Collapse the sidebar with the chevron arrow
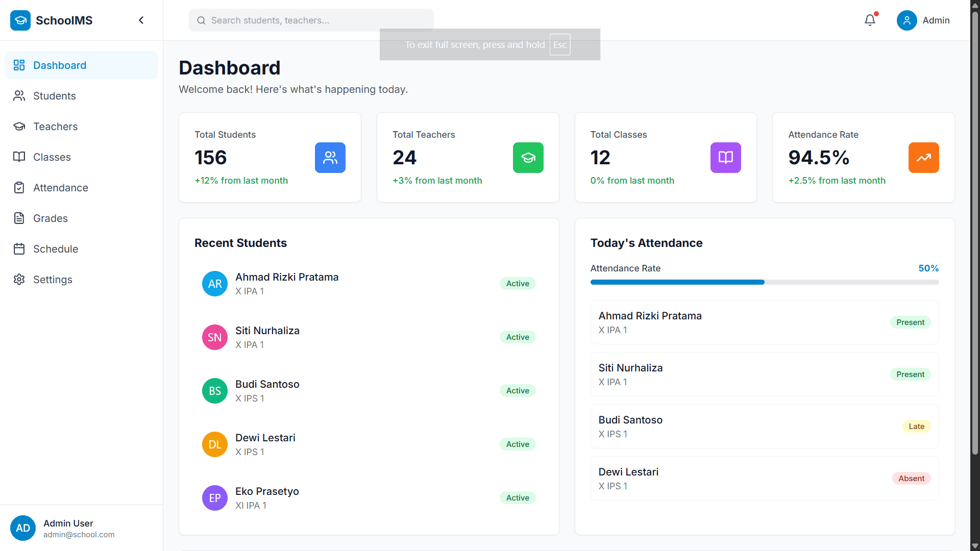This screenshot has width=980, height=551. click(141, 20)
